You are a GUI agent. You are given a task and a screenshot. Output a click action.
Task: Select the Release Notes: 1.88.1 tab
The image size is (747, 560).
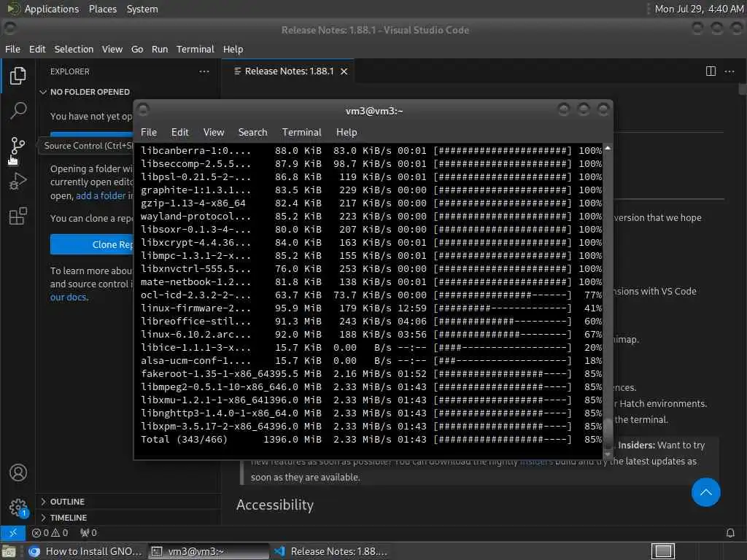287,71
